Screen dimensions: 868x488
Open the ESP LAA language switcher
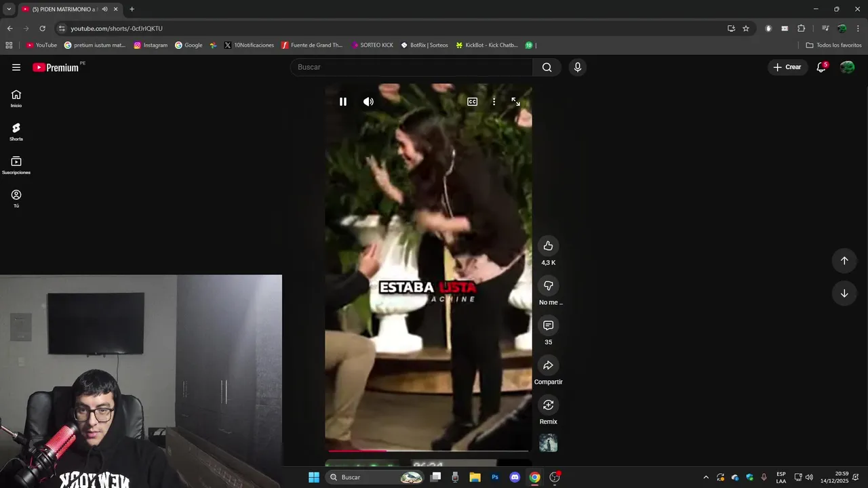pos(781,477)
